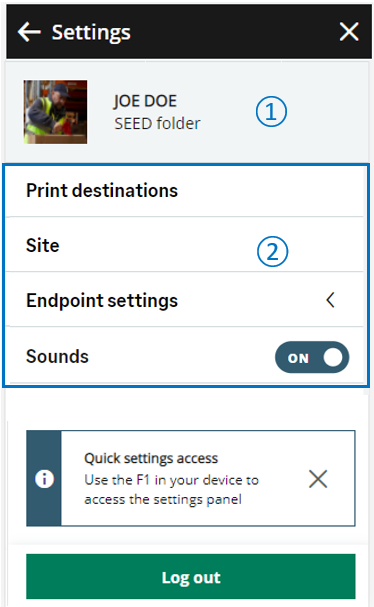Select the JOE DOE user name
This screenshot has height=607, width=374.
pos(145,101)
